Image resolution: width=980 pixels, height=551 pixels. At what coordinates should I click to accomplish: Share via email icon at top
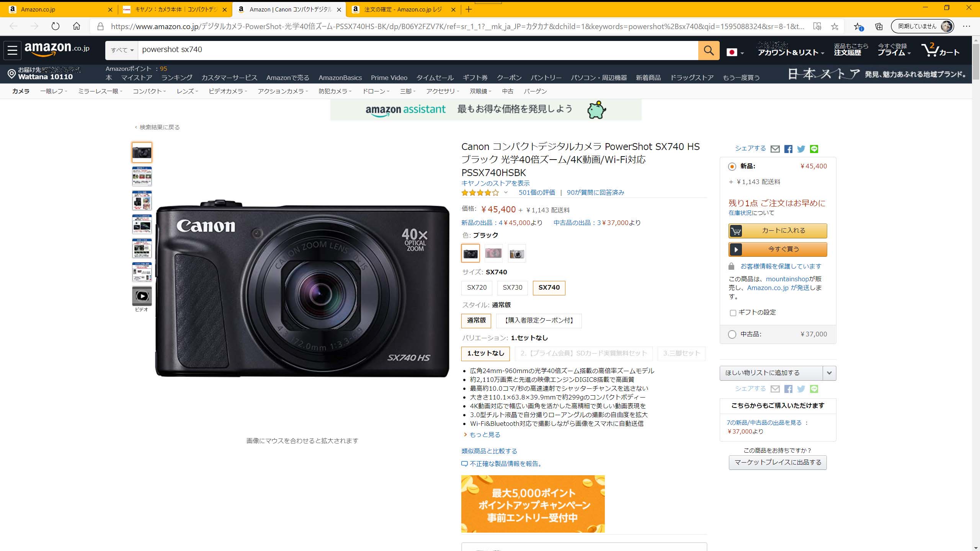(775, 149)
